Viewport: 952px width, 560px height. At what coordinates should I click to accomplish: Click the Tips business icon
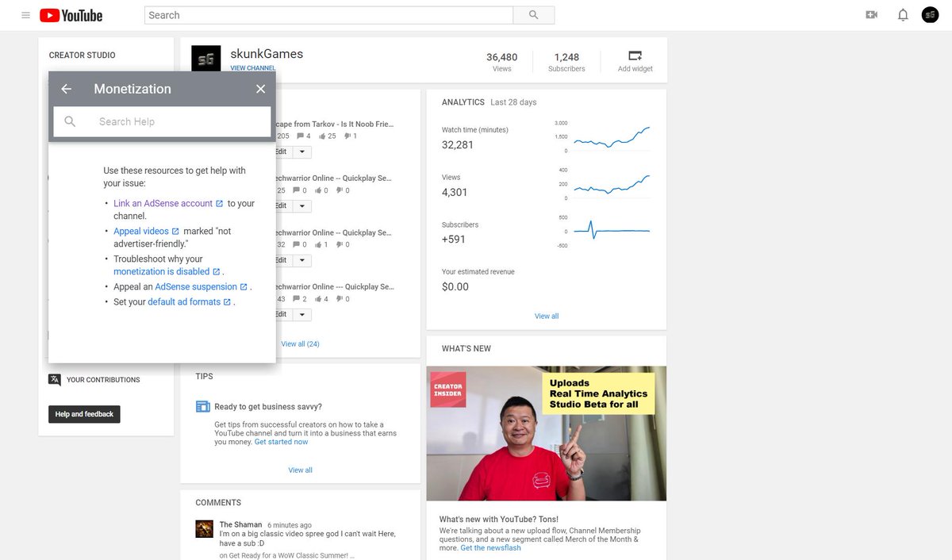tap(203, 406)
